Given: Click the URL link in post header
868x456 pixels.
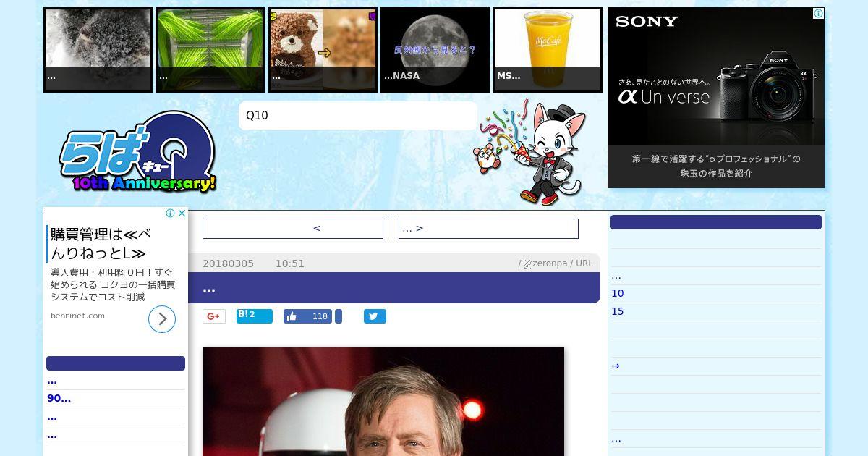Looking at the screenshot, I should [584, 263].
